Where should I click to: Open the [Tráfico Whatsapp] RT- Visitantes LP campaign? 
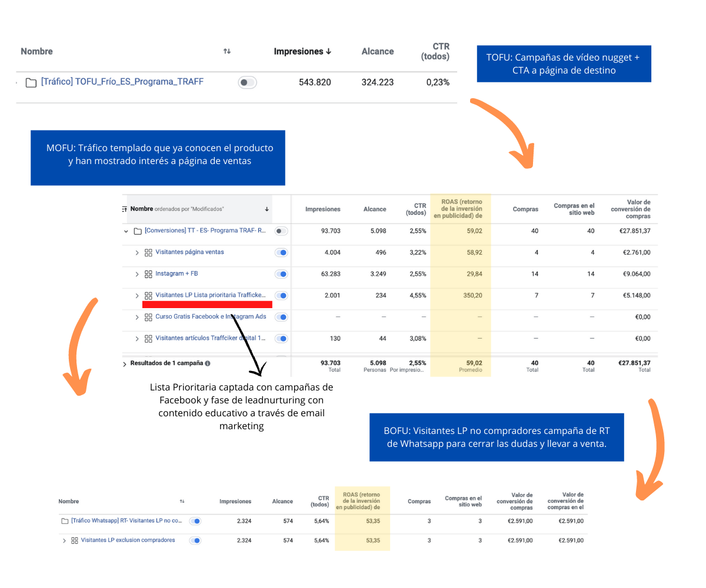click(x=126, y=520)
